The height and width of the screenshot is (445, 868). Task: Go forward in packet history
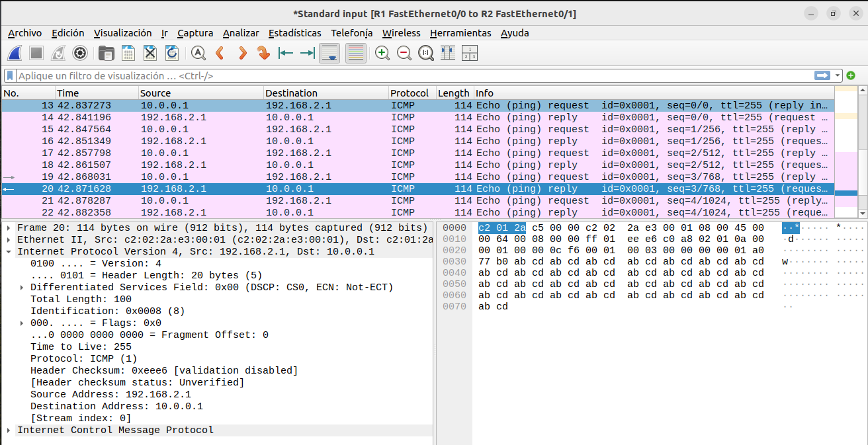click(242, 53)
